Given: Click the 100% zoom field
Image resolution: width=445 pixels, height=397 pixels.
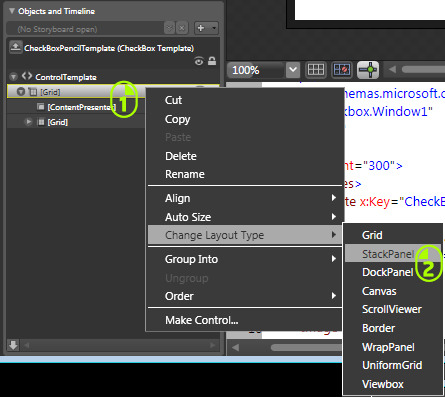Looking at the screenshot, I should coord(256,70).
